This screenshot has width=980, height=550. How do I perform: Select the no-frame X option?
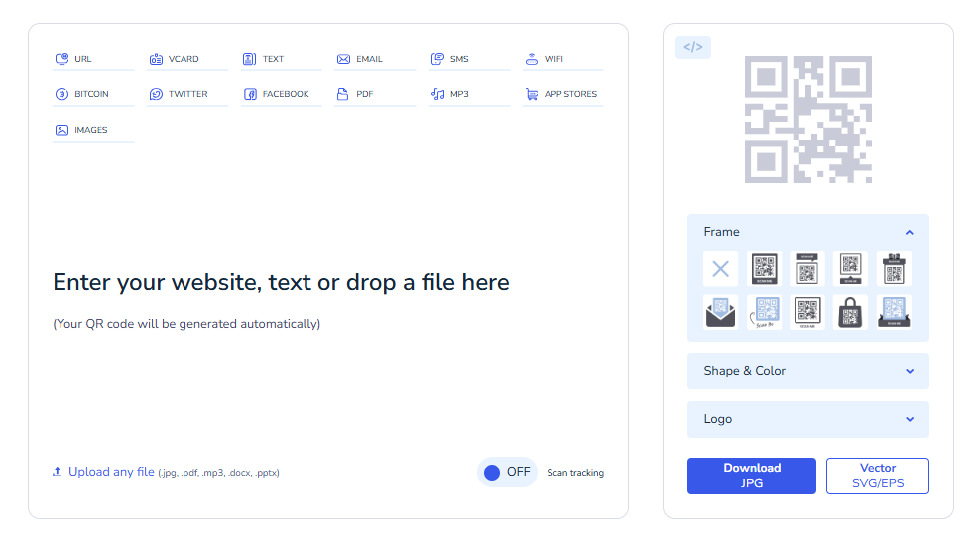(721, 268)
